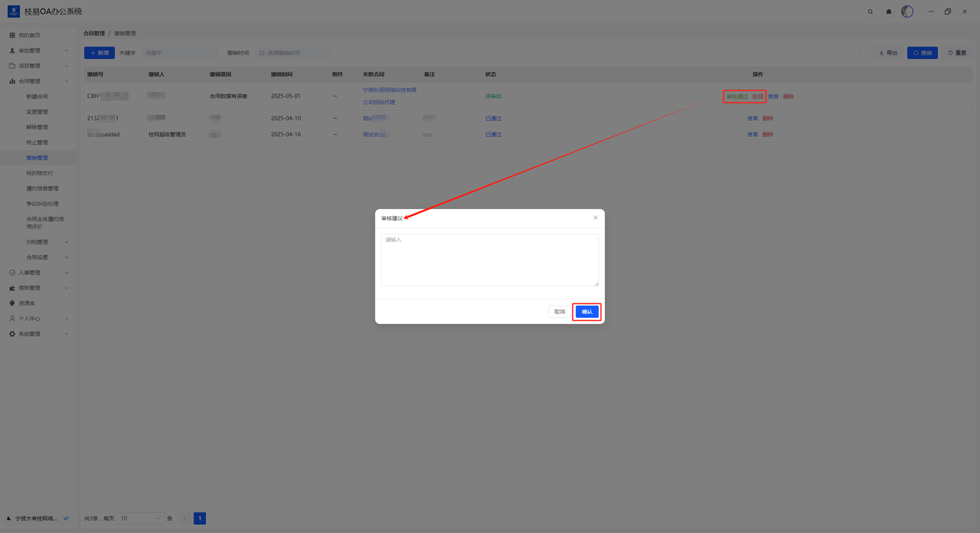980x533 pixels.
Task: Open 标的物交付 from sidebar menu
Action: click(40, 173)
